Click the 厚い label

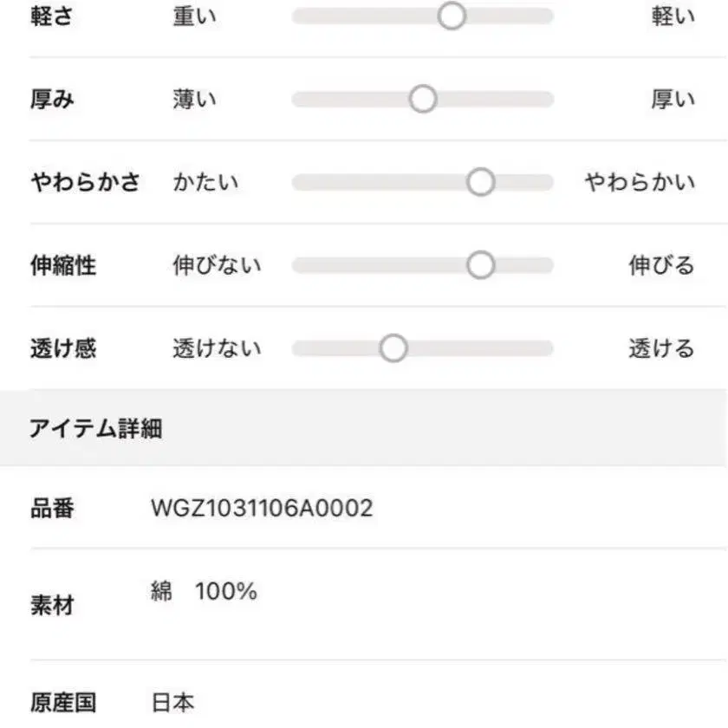tap(673, 100)
